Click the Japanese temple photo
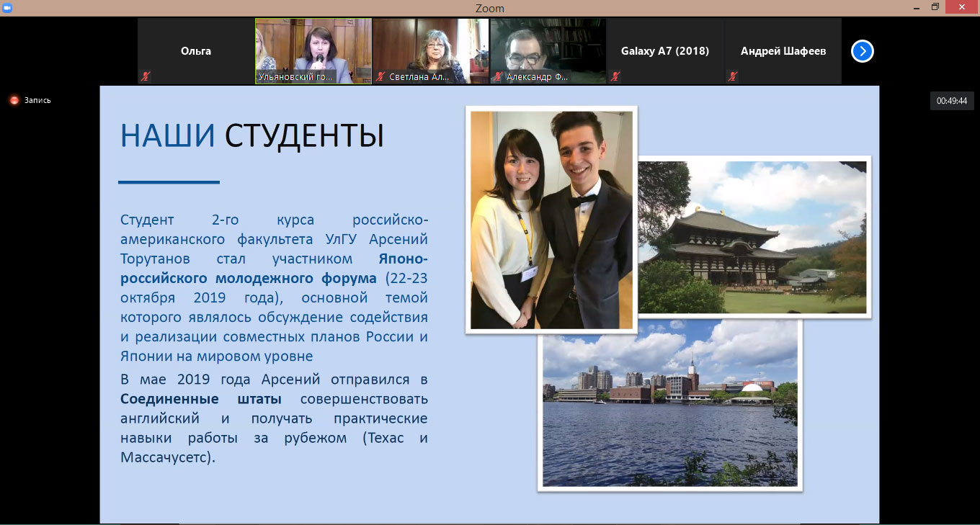 (x=754, y=238)
